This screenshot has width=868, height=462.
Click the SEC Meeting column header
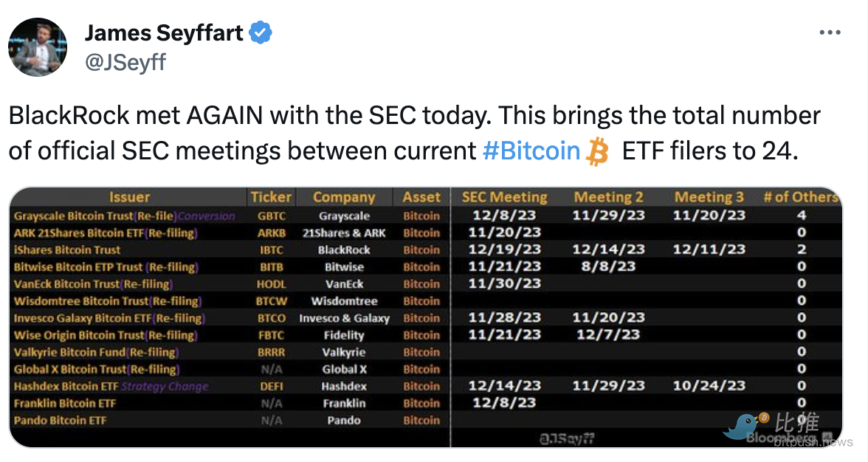pos(504,197)
